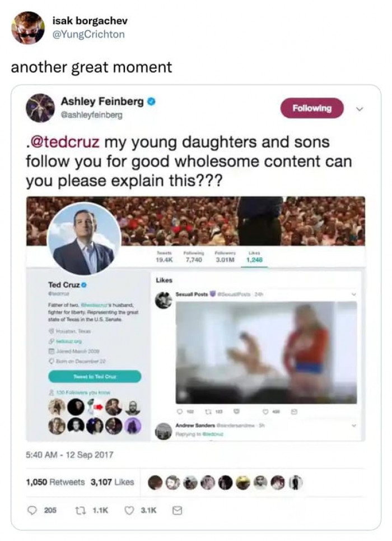
Task: Toggle the Following button
Action: [x=312, y=108]
